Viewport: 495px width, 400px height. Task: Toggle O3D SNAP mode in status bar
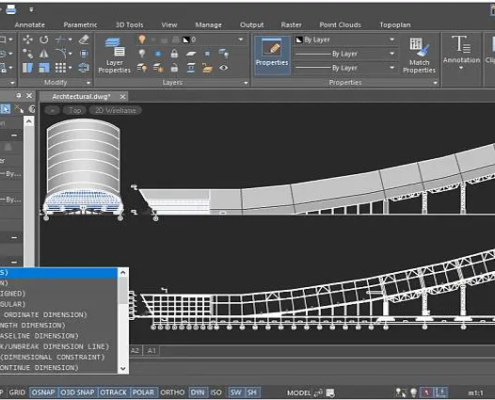77,392
